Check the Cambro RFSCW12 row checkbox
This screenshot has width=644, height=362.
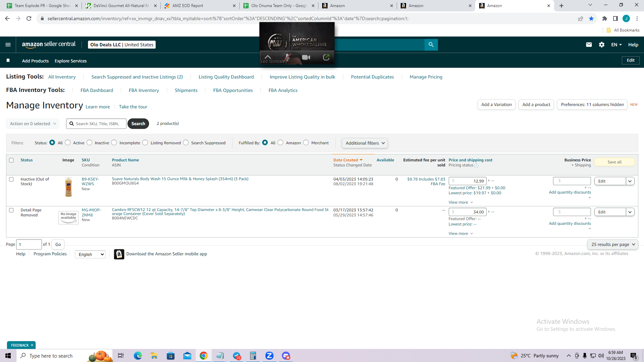(11, 210)
